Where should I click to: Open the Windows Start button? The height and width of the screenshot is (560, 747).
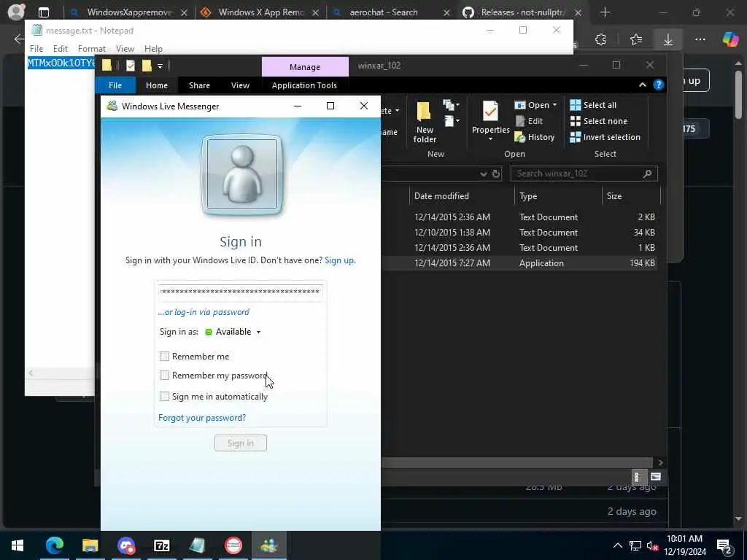[18, 545]
